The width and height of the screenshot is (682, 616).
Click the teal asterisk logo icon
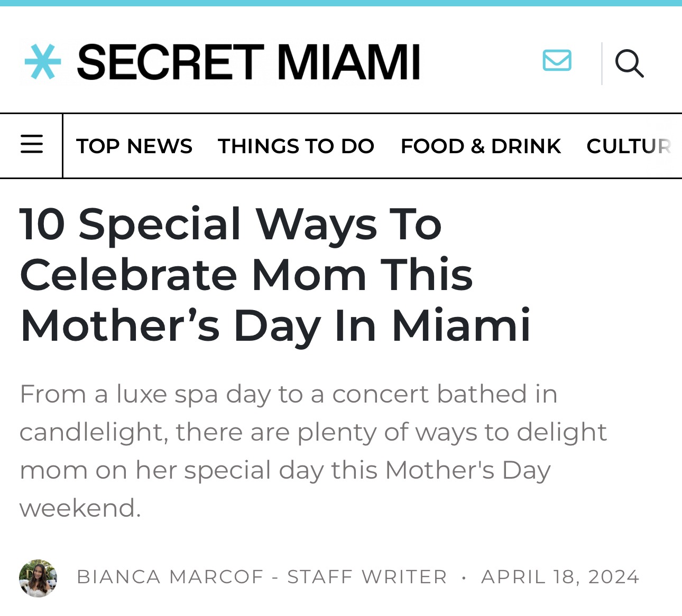[x=43, y=62]
